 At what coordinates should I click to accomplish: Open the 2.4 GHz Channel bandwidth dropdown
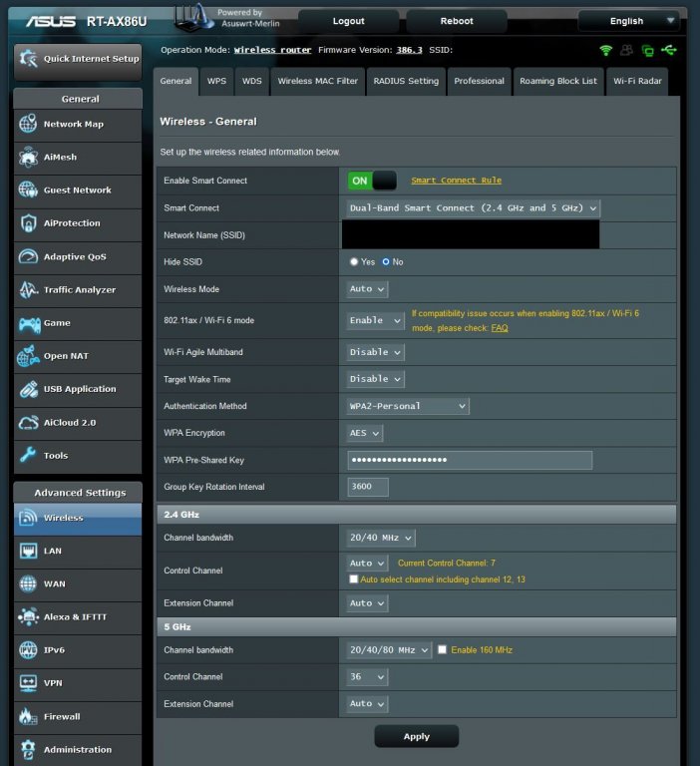tap(381, 538)
